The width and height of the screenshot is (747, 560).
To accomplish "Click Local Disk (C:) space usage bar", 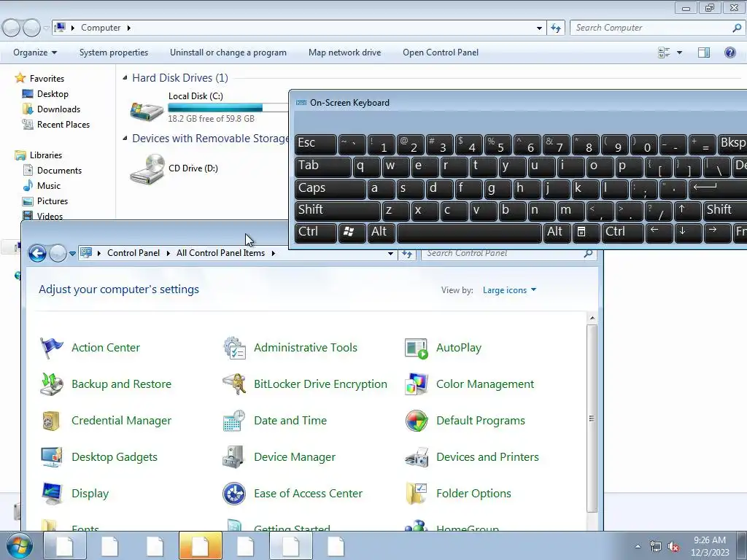I will tap(228, 108).
